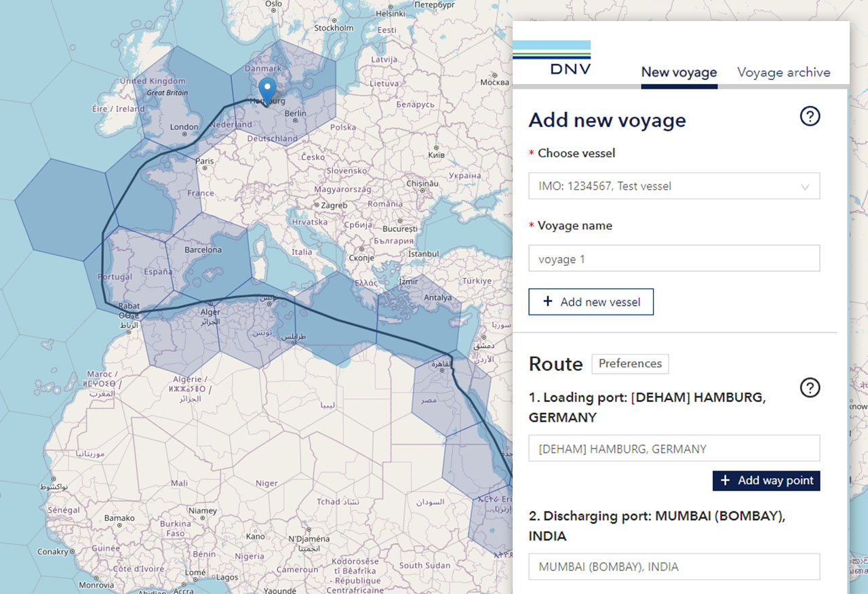Expand the Choose vessel dropdown arrow
868x594 pixels.
tap(805, 186)
